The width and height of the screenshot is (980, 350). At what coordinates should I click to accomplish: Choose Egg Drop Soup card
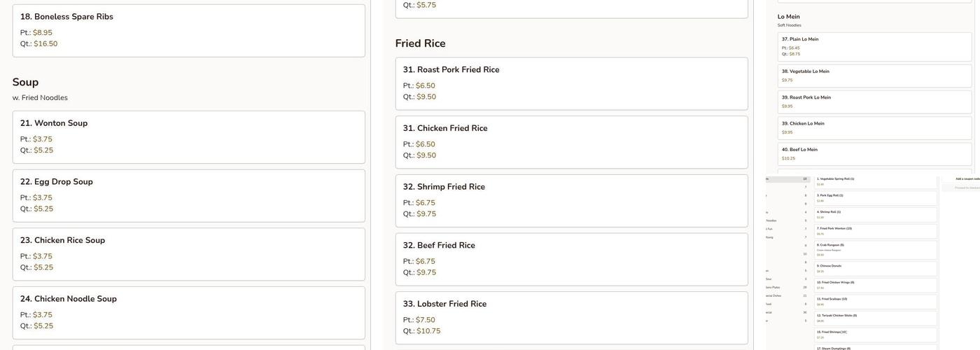coord(188,195)
